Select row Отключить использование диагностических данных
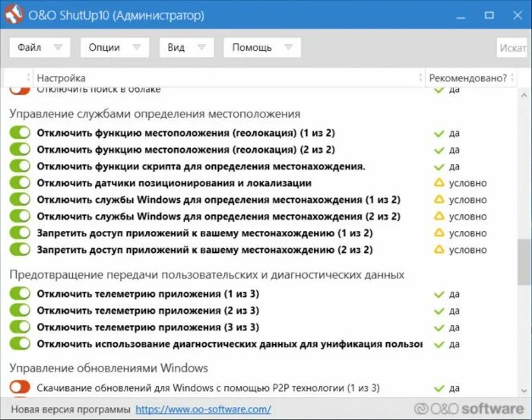The width and height of the screenshot is (532, 420). pyautogui.click(x=230, y=344)
